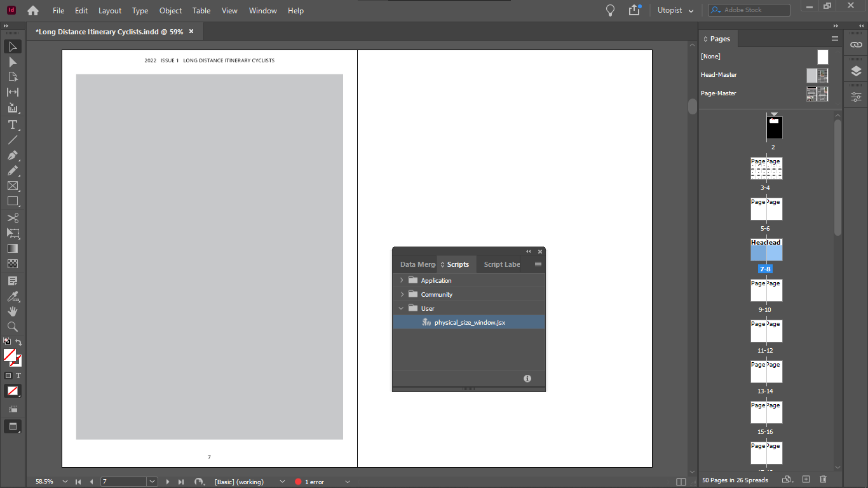
Task: Select the Gradient Swatch tool
Action: [11, 248]
